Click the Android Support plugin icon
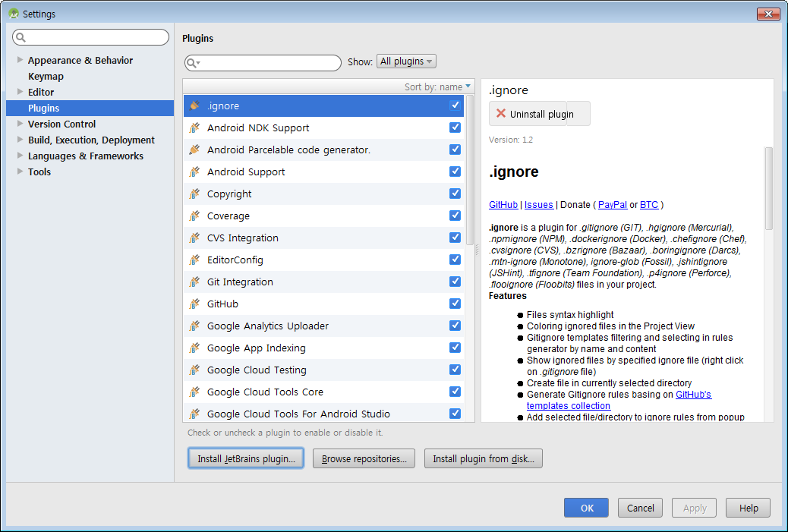The height and width of the screenshot is (532, 788). click(194, 172)
